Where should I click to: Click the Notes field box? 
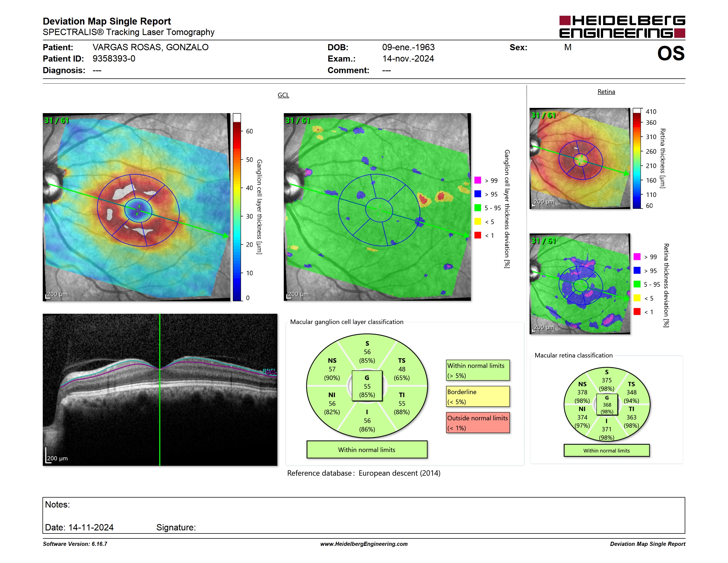(364, 515)
